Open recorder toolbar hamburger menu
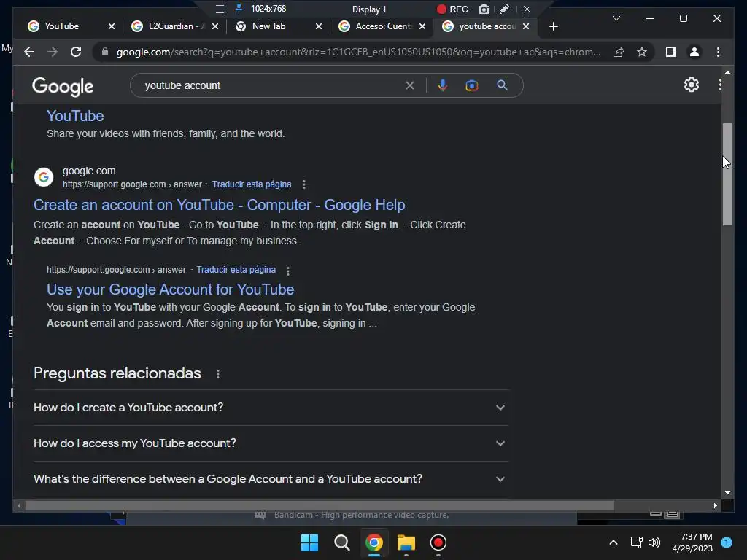The width and height of the screenshot is (747, 560). [220, 9]
